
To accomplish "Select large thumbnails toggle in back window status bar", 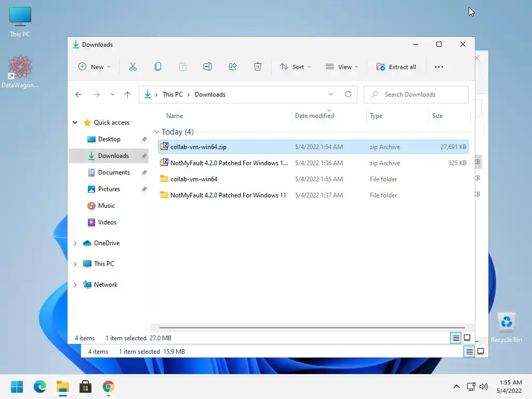I will (481, 352).
